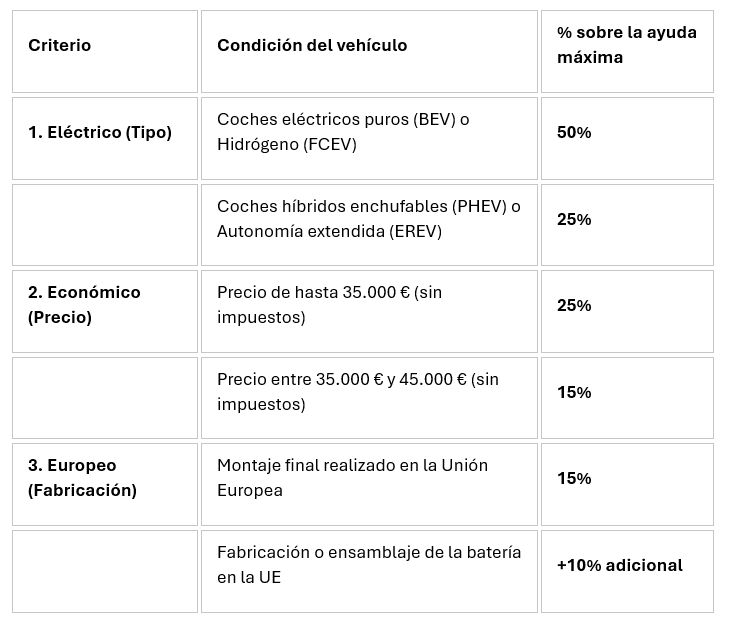Select Precio de hasta 35.000 € cell

coord(369,311)
